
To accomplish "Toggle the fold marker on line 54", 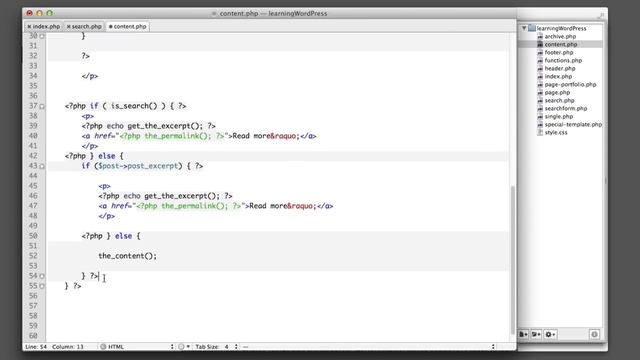I will [x=42, y=276].
